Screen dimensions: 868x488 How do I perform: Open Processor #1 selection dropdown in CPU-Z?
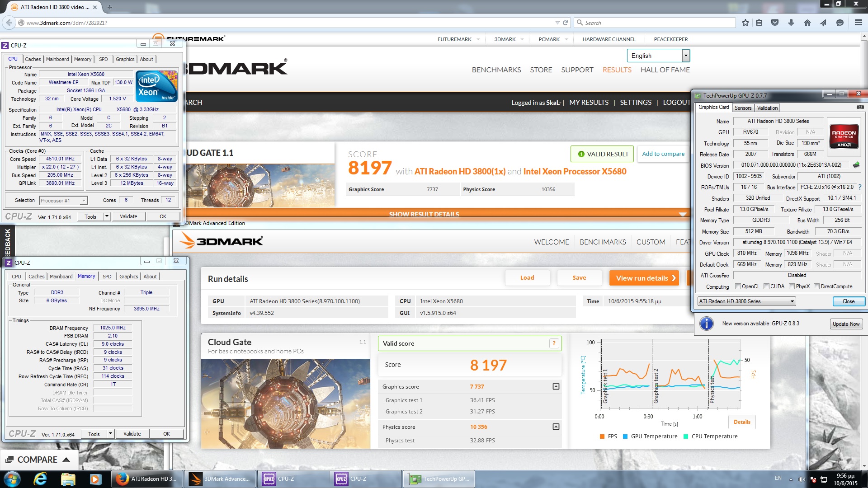(x=63, y=201)
